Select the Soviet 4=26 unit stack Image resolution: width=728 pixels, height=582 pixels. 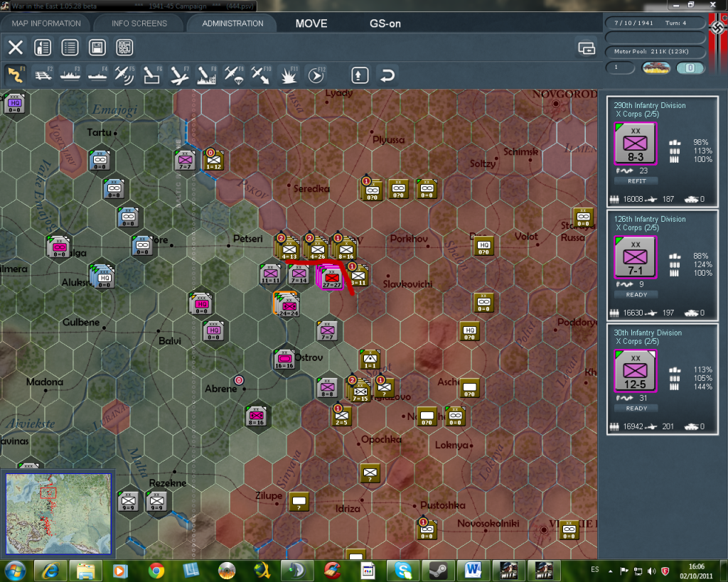coord(316,248)
